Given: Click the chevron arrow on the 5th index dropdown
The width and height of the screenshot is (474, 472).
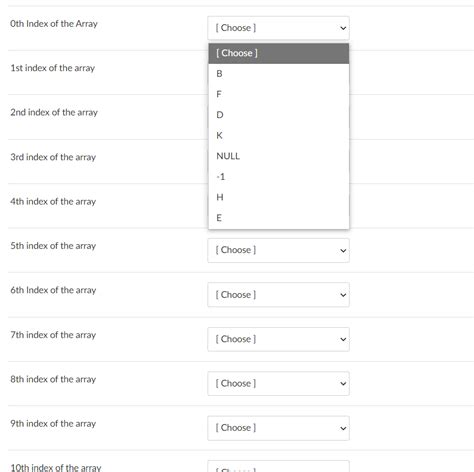Looking at the screenshot, I should (x=343, y=251).
